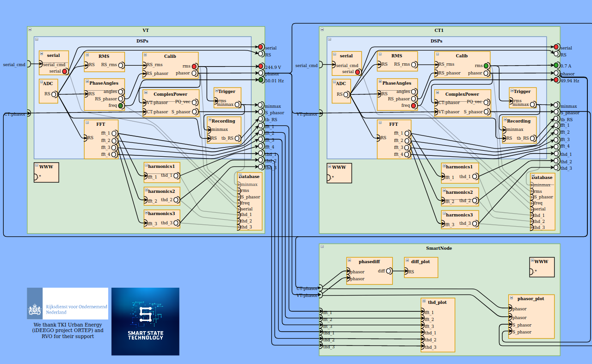Toggle the green 0.7 A status light on CT1
The image size is (592, 364).
(555, 66)
